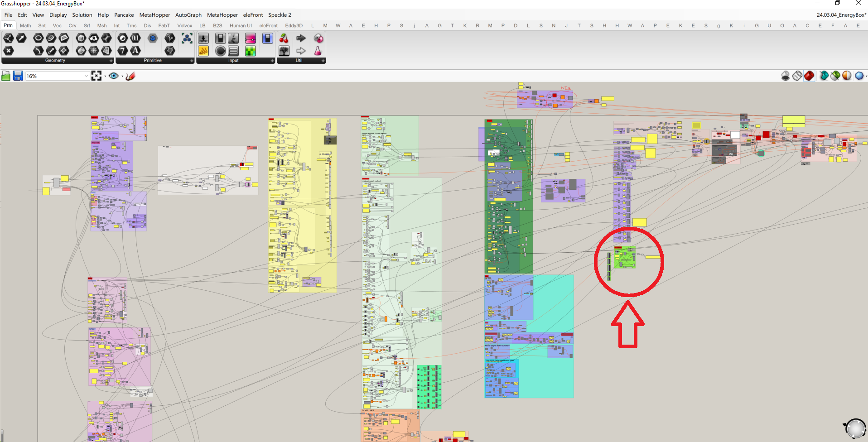Open the zoom percentage dropdown
868x442 pixels.
coord(86,76)
